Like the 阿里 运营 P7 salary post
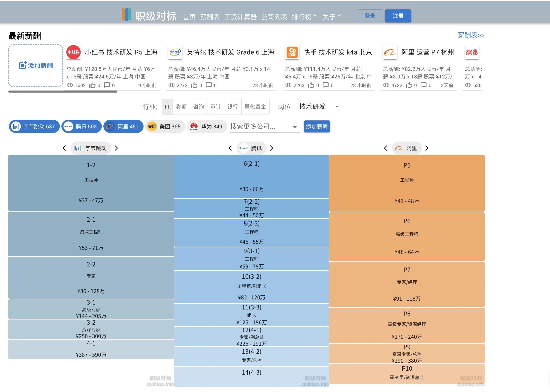Screen dimensions: 550x392 pyautogui.click(x=409, y=85)
